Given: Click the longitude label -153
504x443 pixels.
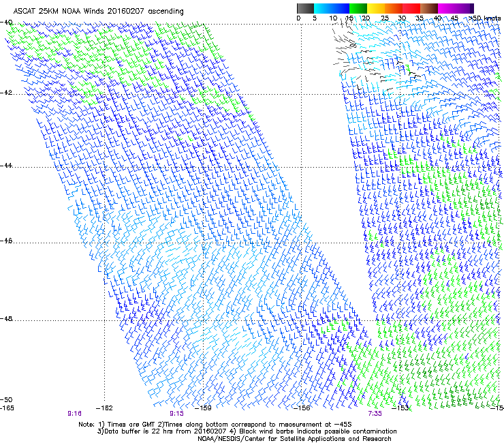Looking at the screenshot, I should click(400, 408).
